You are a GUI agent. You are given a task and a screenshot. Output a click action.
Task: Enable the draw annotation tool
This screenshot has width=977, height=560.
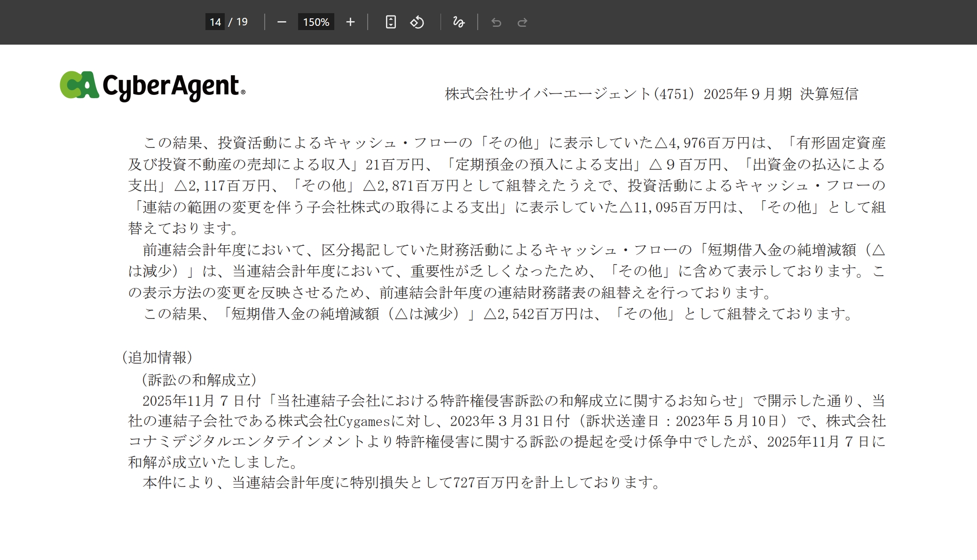458,22
